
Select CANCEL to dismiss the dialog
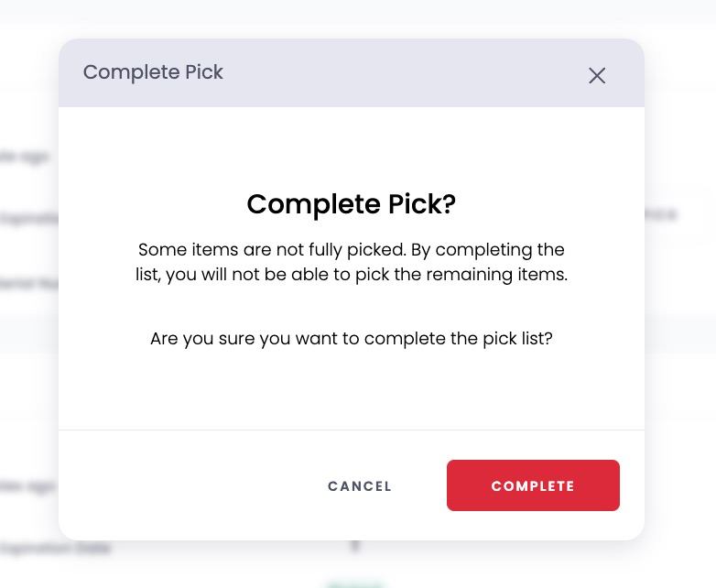(360, 486)
